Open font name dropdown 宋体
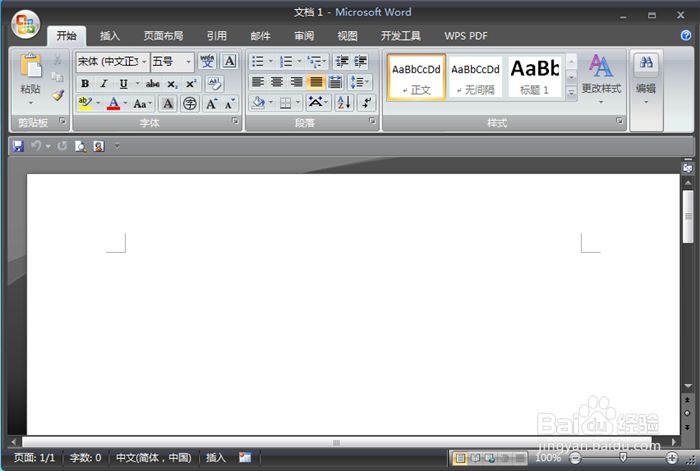This screenshot has width=700, height=471. (x=144, y=62)
